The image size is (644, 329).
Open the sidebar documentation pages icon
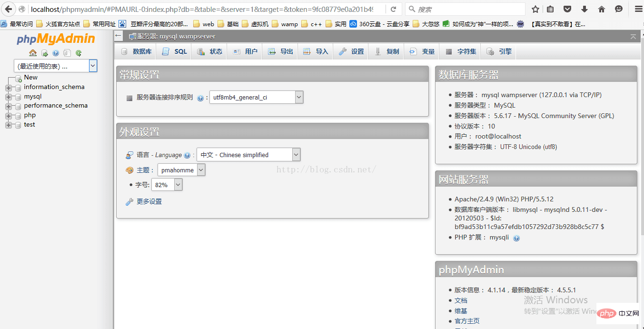click(x=67, y=53)
